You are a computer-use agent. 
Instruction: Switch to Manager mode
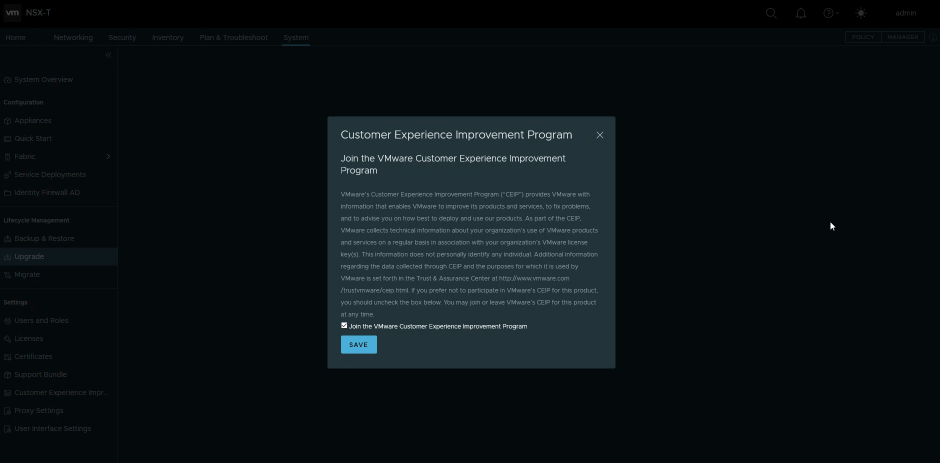click(902, 37)
